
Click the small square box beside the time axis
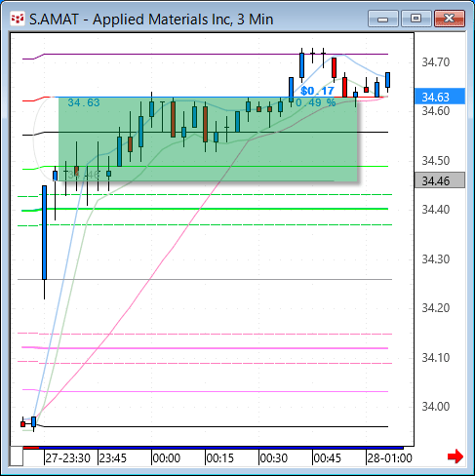17,456
